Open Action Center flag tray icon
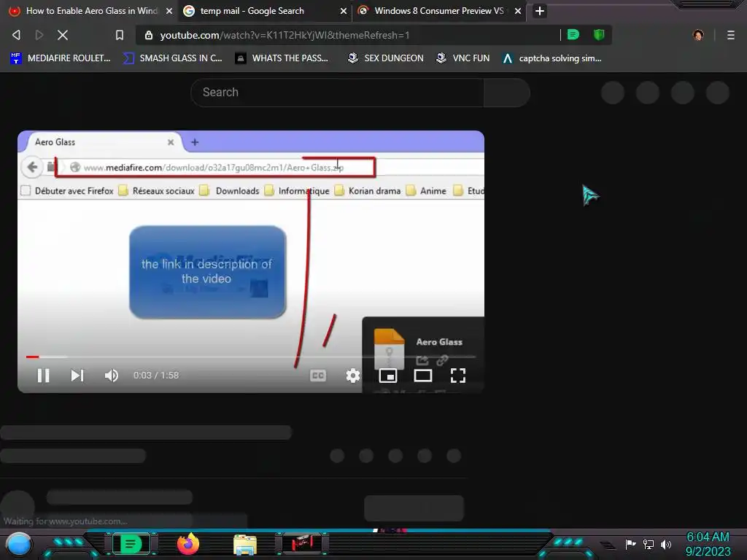The height and width of the screenshot is (560, 747). pyautogui.click(x=630, y=544)
